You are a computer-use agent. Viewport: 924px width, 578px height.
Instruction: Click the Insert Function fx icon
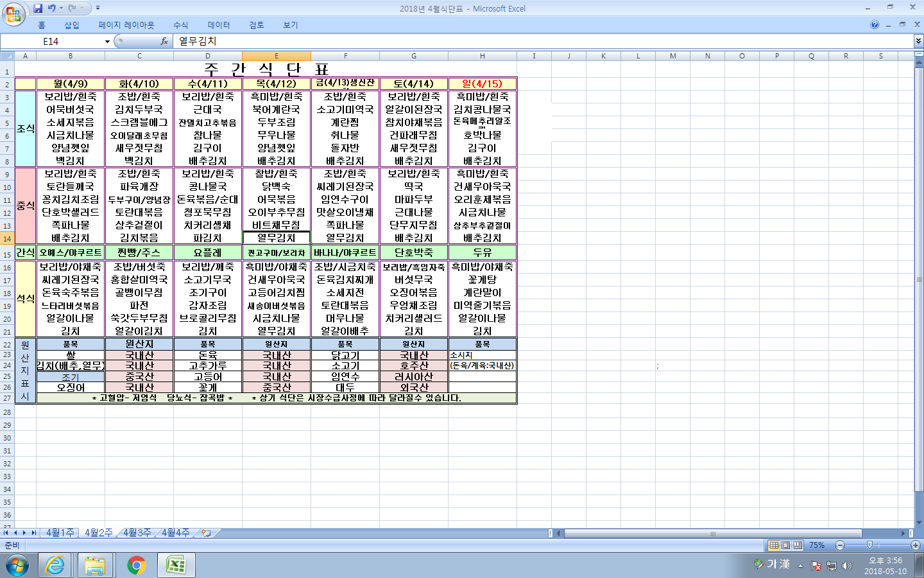pos(164,41)
